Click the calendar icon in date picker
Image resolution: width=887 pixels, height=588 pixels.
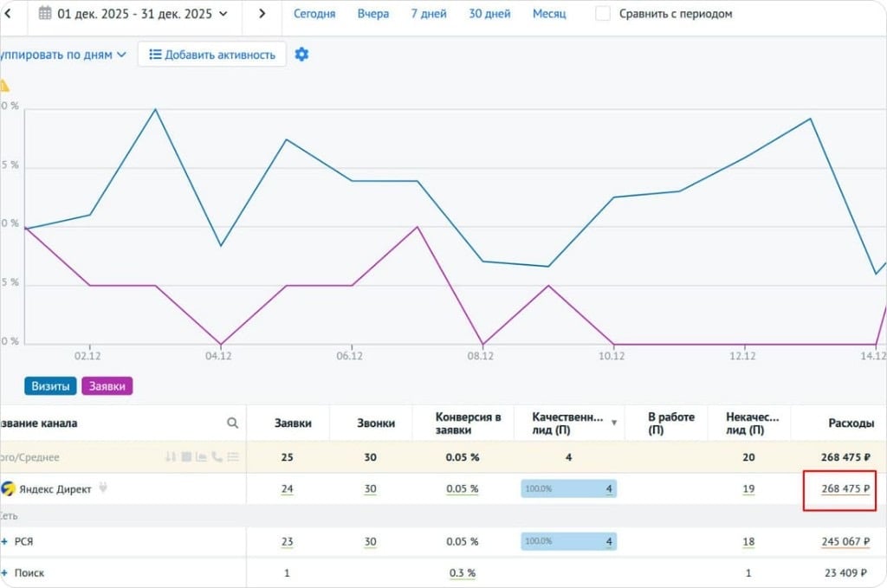tap(45, 13)
